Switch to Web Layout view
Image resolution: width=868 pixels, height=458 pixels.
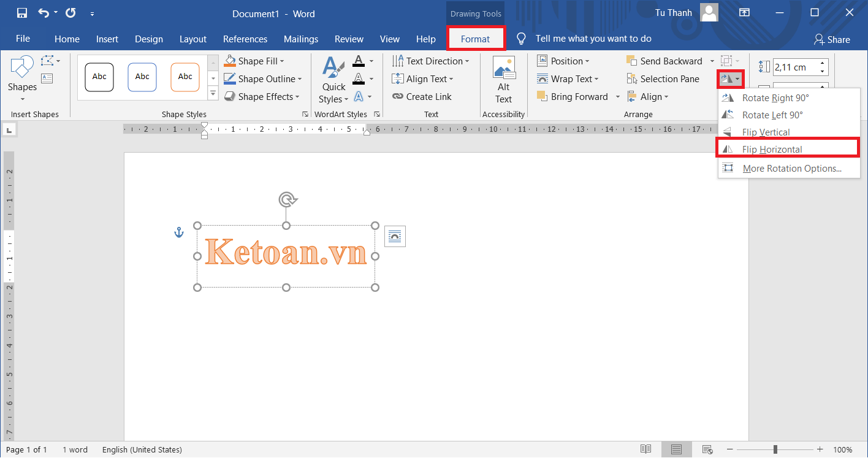(707, 449)
